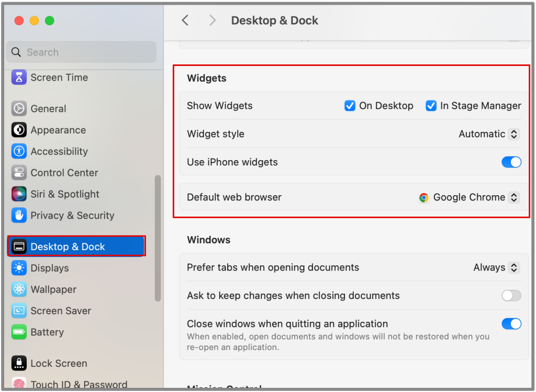Click the Widget style label
This screenshot has width=536, height=392.
[215, 134]
